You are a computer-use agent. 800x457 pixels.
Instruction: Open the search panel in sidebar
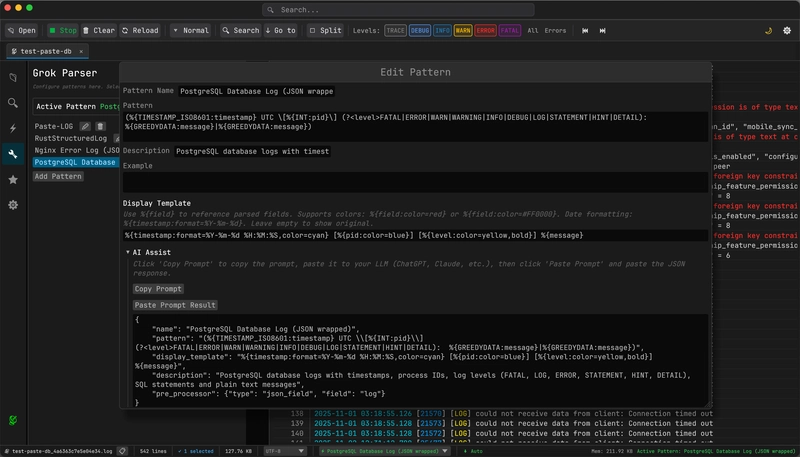[13, 103]
